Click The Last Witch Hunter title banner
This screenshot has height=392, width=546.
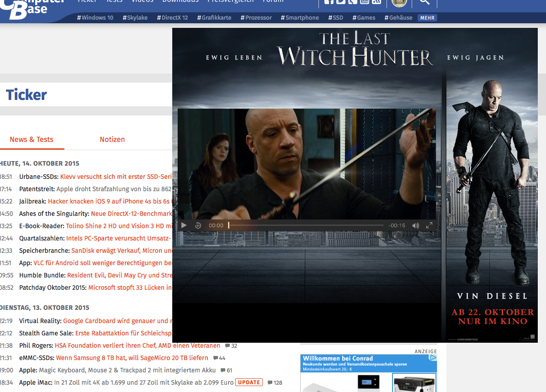pyautogui.click(x=355, y=49)
